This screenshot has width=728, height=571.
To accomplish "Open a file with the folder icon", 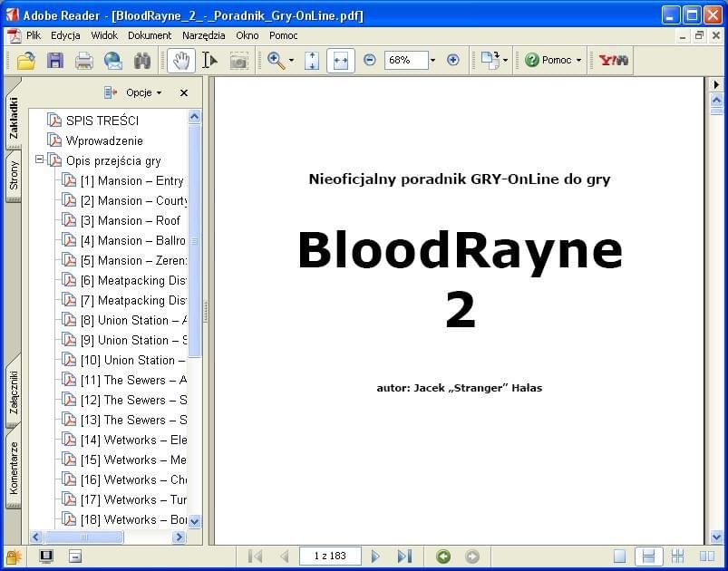I will 26,61.
